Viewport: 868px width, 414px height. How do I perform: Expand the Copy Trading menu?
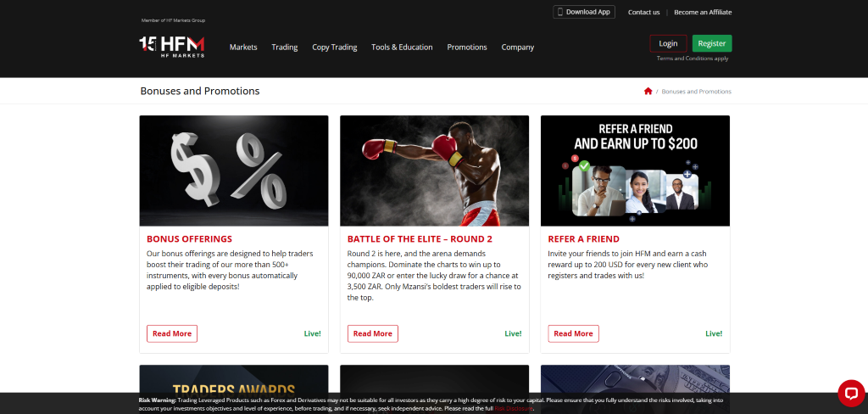pos(334,48)
